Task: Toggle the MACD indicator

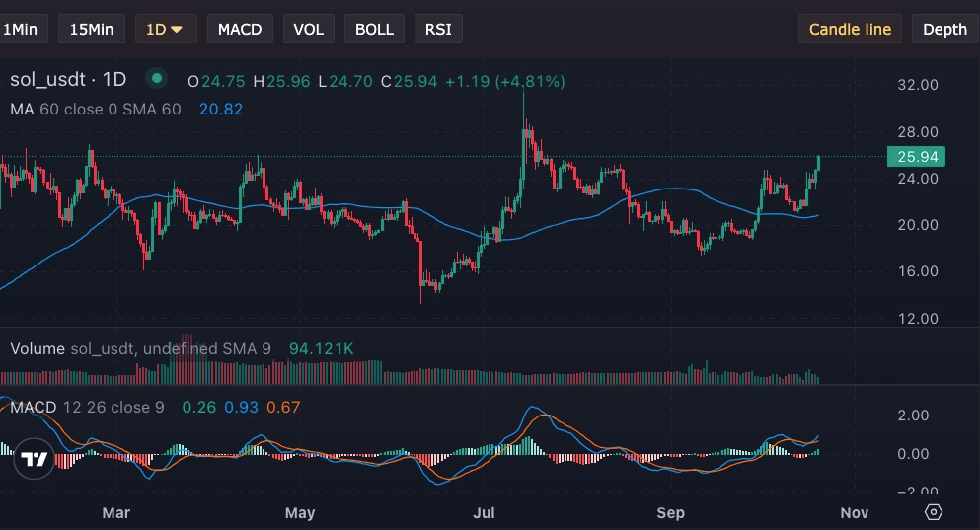Action: click(240, 30)
